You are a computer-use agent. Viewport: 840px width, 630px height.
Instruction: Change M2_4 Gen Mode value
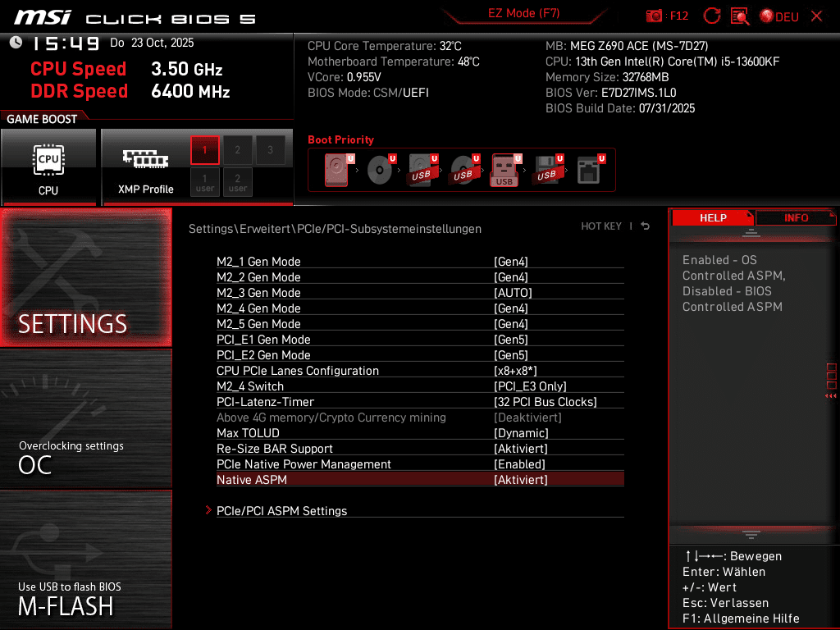(x=510, y=308)
